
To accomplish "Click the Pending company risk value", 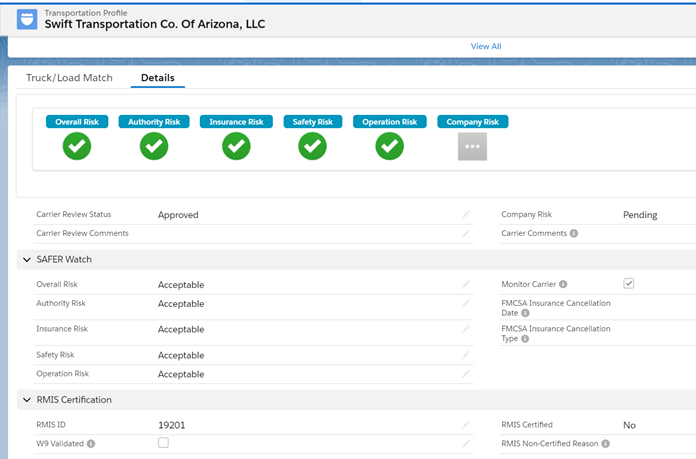I will coord(640,215).
